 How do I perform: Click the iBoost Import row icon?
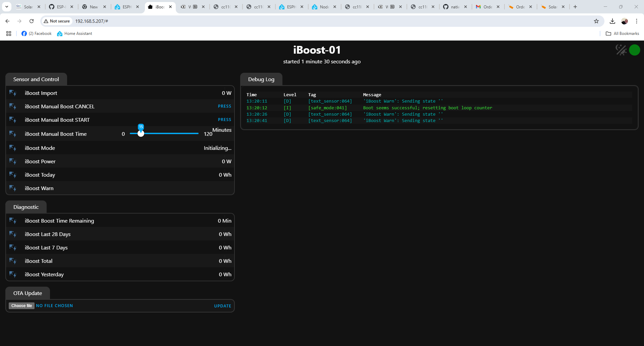pos(13,93)
